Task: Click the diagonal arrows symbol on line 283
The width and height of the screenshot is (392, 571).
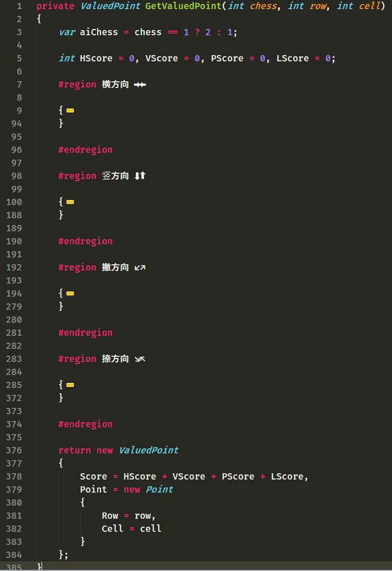Action: click(140, 359)
